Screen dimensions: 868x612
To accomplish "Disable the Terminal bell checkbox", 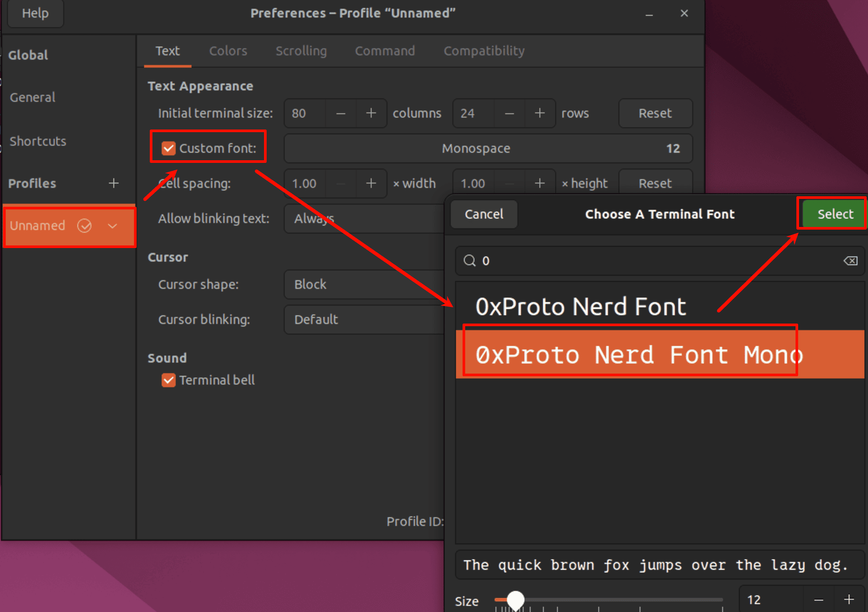I will coord(169,380).
